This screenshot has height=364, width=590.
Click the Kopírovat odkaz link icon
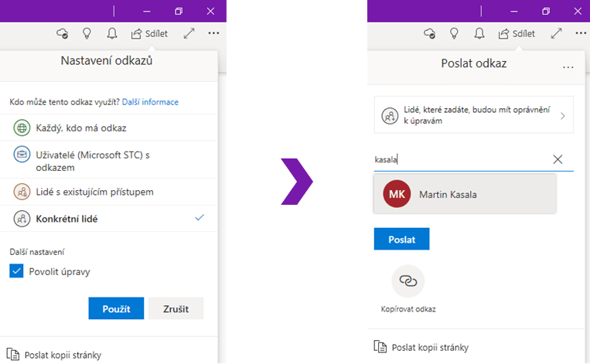[x=408, y=282]
